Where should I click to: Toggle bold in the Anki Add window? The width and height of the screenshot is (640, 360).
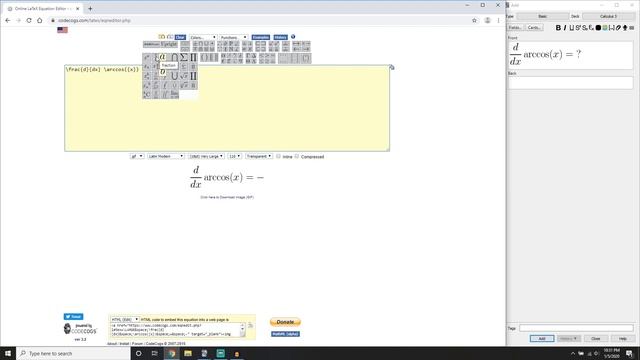[558, 28]
